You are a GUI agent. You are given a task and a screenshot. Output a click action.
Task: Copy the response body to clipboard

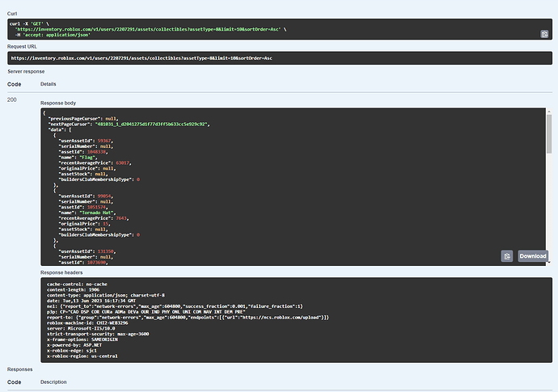pyautogui.click(x=506, y=256)
